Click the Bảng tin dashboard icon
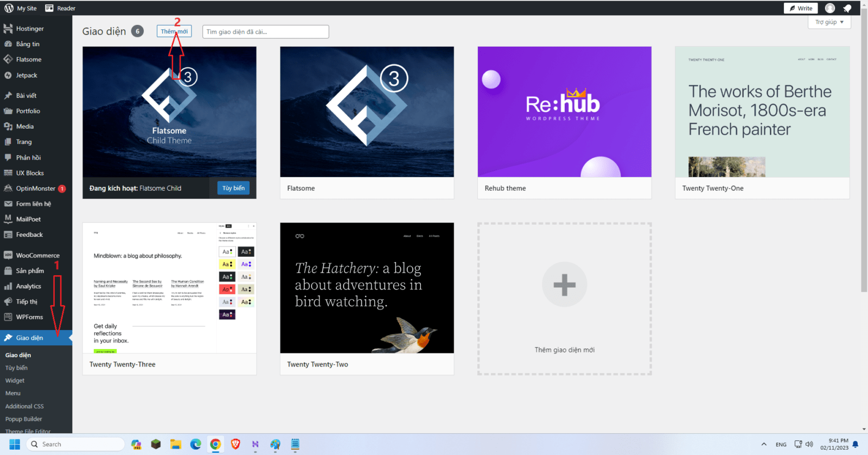 (x=8, y=44)
